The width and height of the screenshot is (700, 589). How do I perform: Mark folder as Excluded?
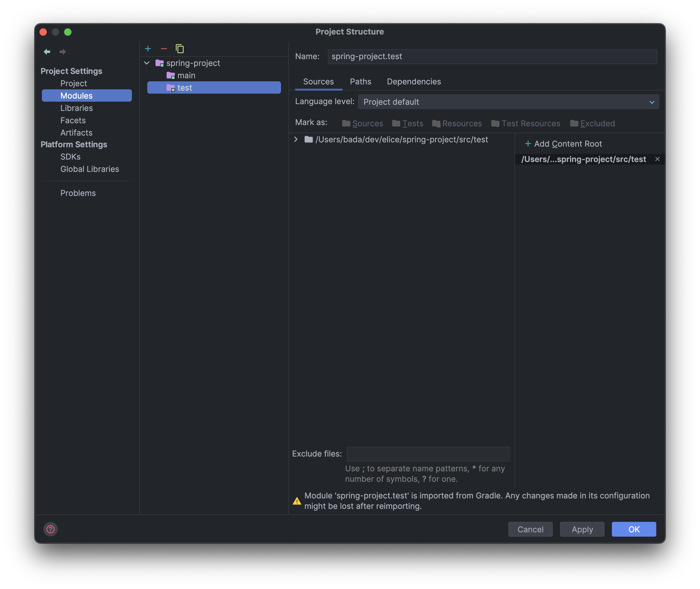point(592,124)
